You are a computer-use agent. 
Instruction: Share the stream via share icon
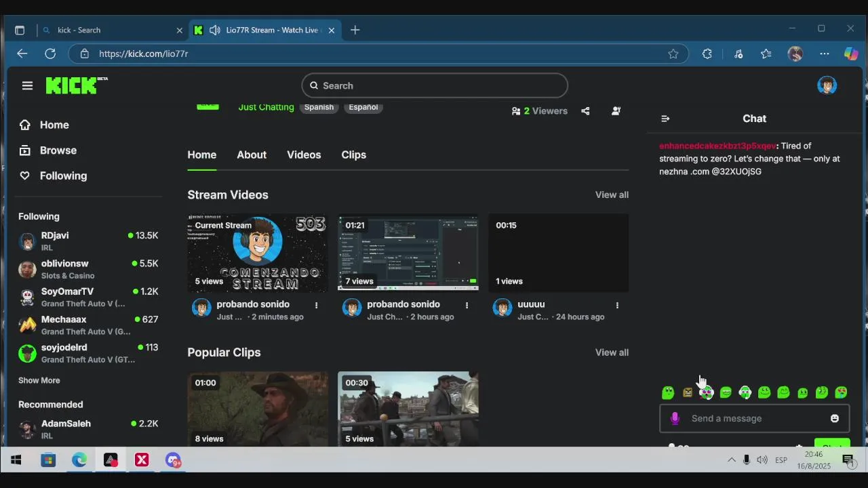tap(585, 111)
